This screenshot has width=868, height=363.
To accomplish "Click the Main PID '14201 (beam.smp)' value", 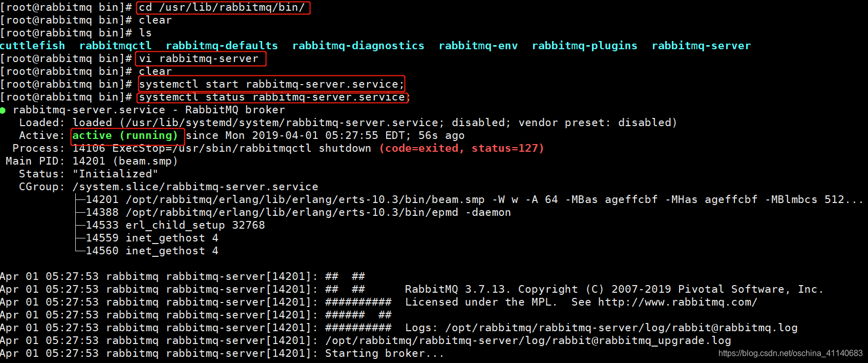I will click(x=125, y=161).
